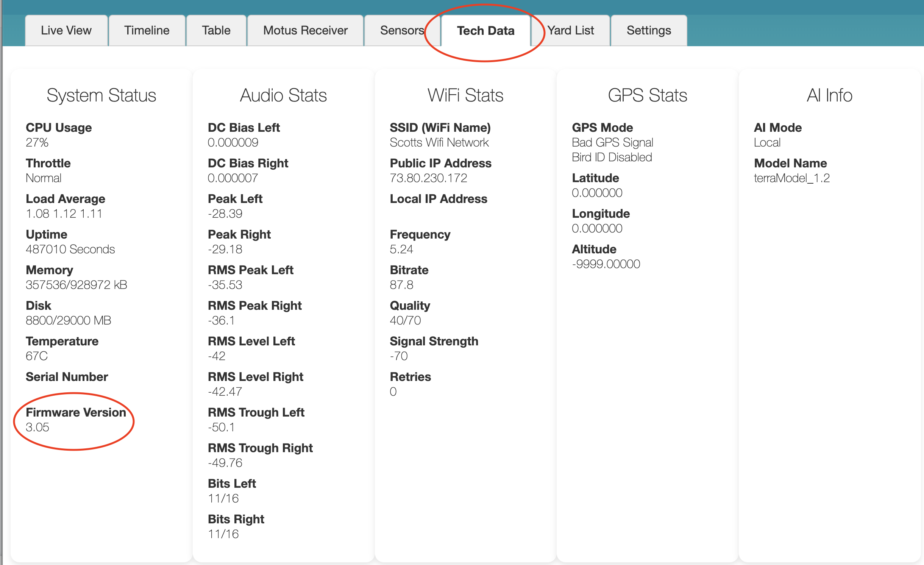Viewport: 924px width, 565px height.
Task: Select RMS Trough Left value -50.1
Action: [221, 427]
